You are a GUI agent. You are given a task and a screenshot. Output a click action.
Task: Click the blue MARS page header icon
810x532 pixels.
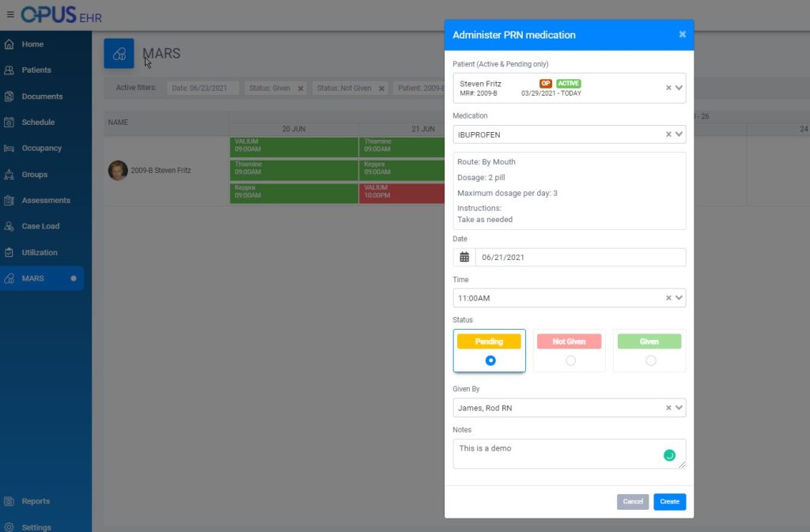pos(119,54)
